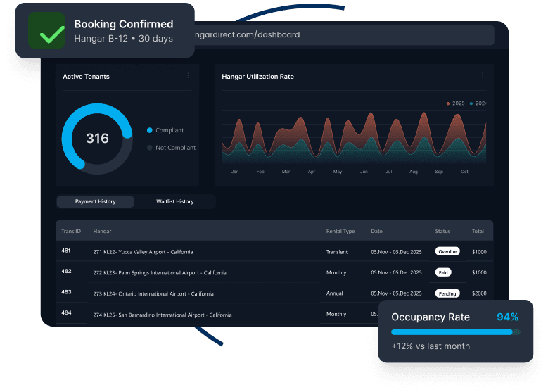Click the Paid status badge
This screenshot has height=392, width=548.
443,272
